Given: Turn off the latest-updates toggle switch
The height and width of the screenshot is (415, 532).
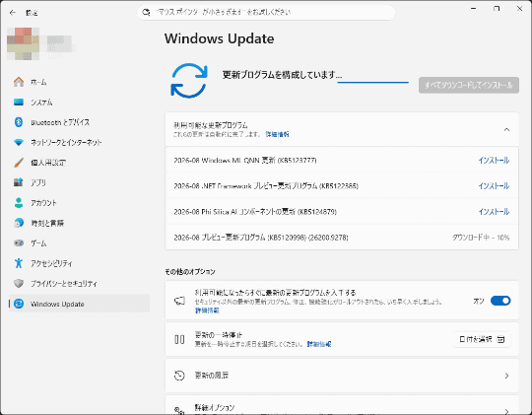Looking at the screenshot, I should [x=500, y=301].
